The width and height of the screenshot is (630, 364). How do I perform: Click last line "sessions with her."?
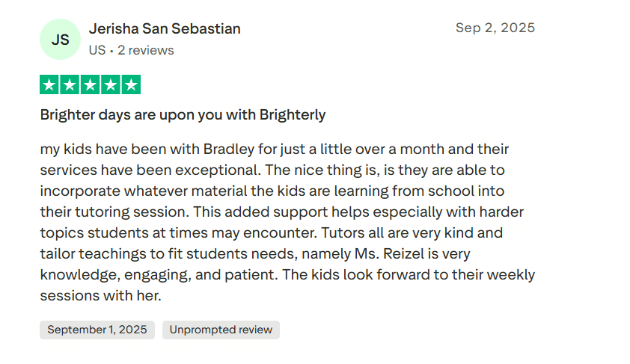coord(100,295)
